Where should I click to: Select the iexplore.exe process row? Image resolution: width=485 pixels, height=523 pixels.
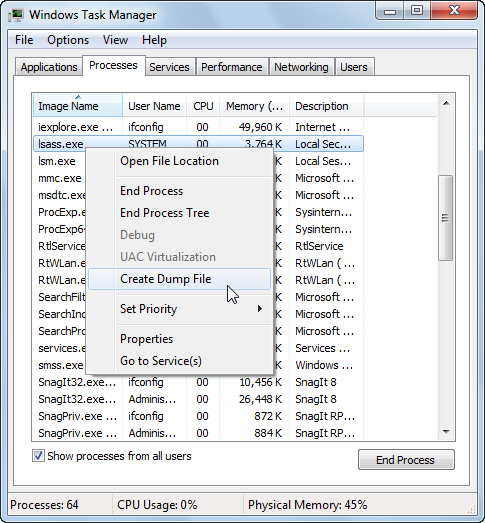[x=198, y=127]
